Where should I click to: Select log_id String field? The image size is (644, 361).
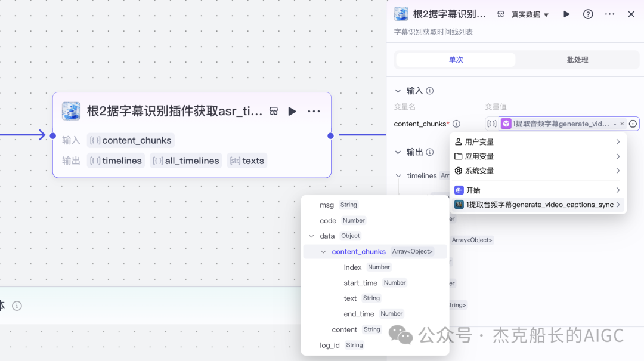[x=375, y=345]
